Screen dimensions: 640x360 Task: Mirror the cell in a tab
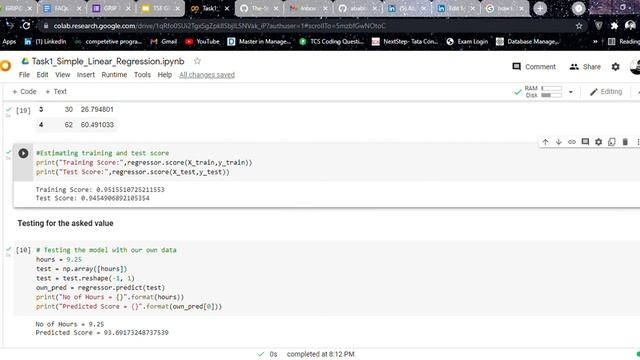coord(611,142)
